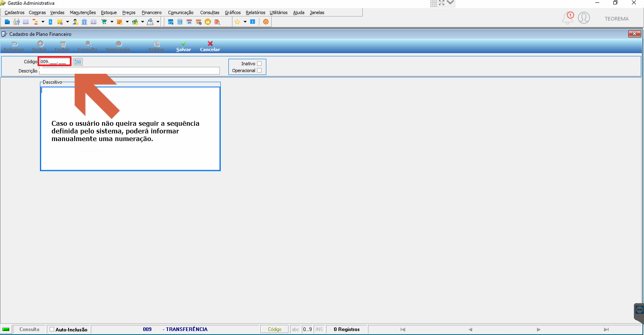Check the Inativo checkbox
This screenshot has width=644, height=335.
(x=259, y=64)
